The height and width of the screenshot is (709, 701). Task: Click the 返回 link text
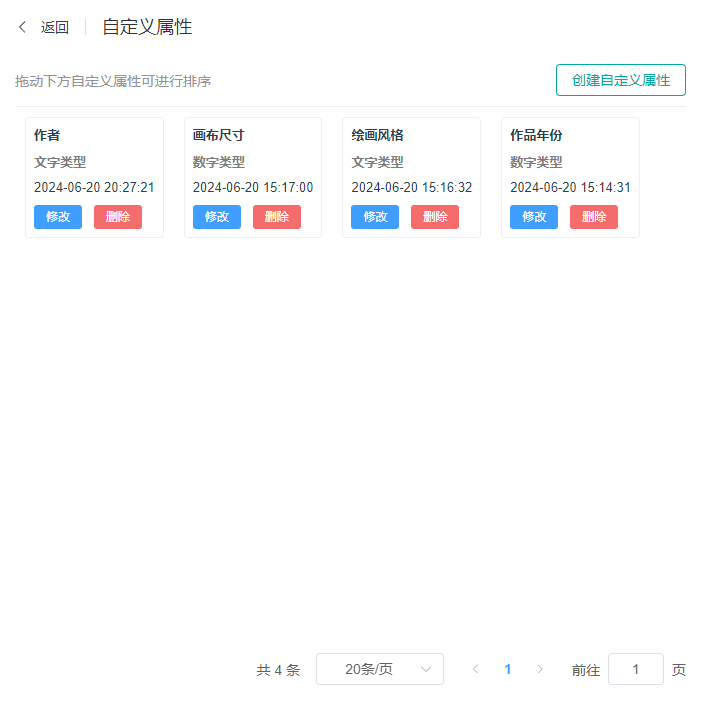click(x=55, y=27)
